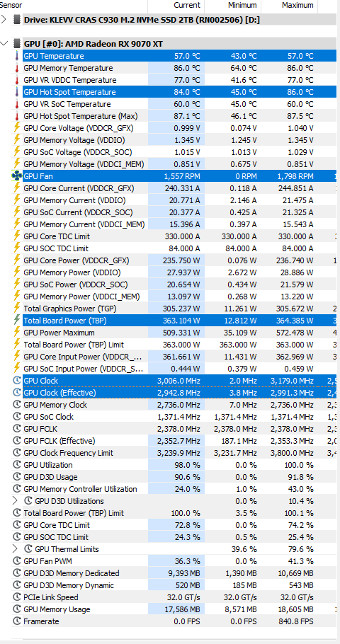Select GPU Clock Frequency Limit row
The height and width of the screenshot is (644, 340).
[179, 453]
